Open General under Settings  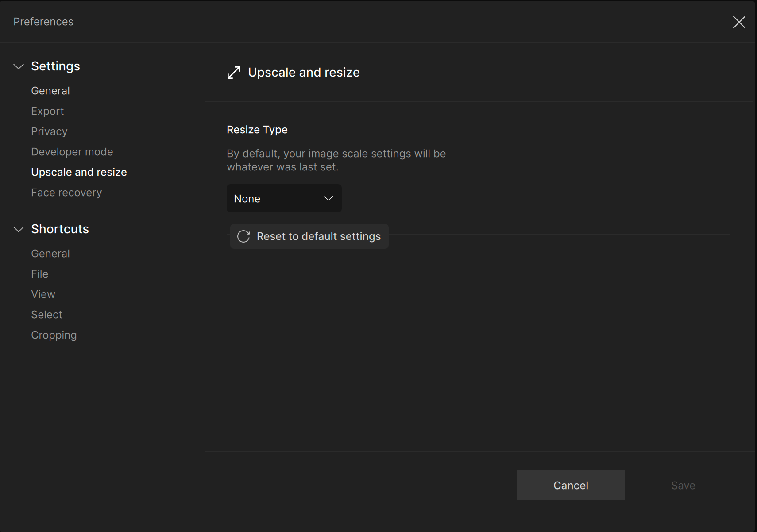(50, 91)
